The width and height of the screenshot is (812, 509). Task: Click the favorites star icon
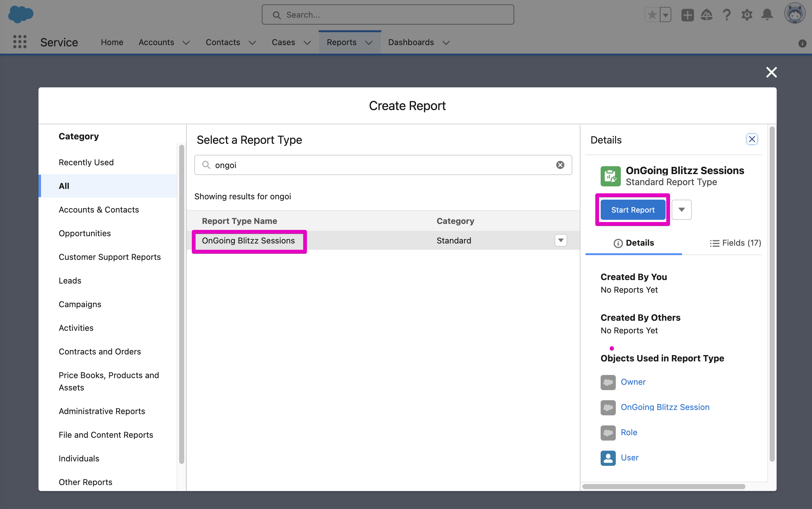tap(652, 15)
